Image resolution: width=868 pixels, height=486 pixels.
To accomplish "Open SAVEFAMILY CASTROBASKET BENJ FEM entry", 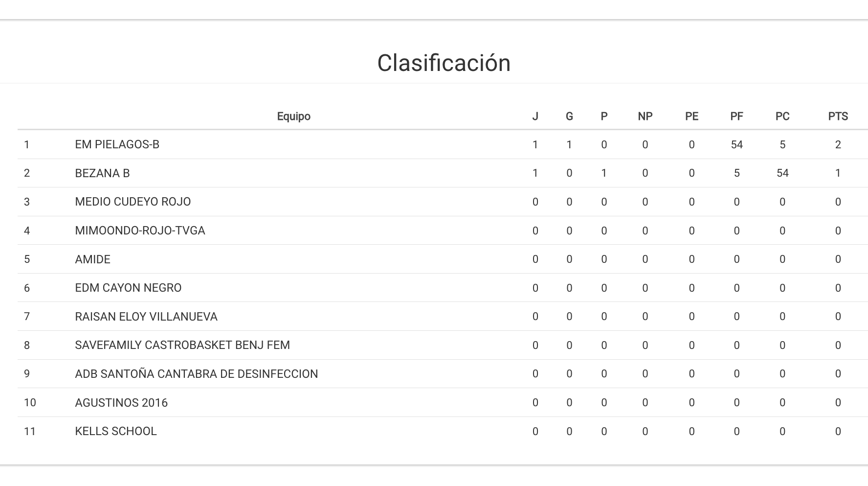I will [x=182, y=345].
